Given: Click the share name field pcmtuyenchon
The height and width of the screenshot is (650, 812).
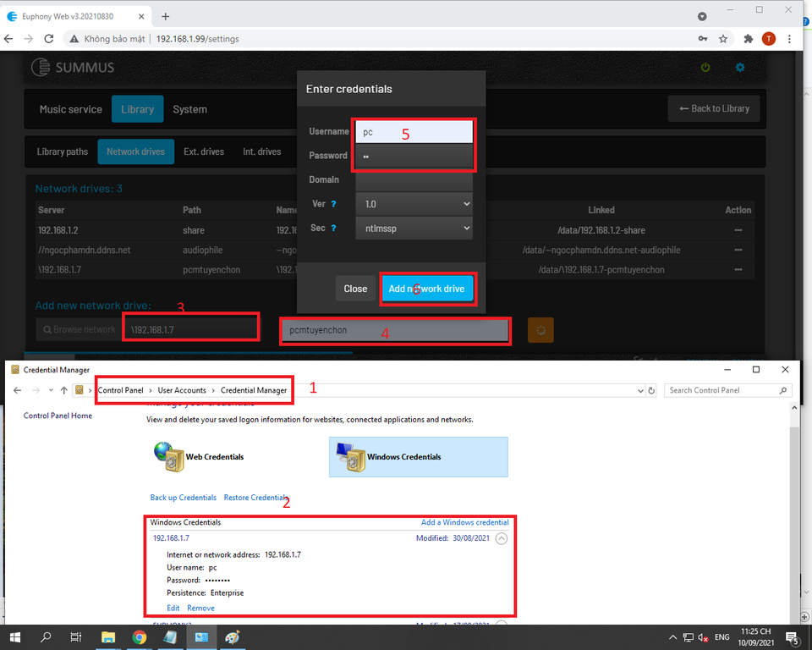Looking at the screenshot, I should click(x=395, y=330).
